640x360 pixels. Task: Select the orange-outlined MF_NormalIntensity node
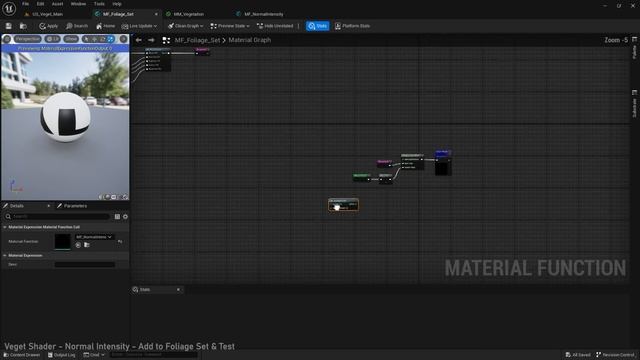tap(344, 205)
